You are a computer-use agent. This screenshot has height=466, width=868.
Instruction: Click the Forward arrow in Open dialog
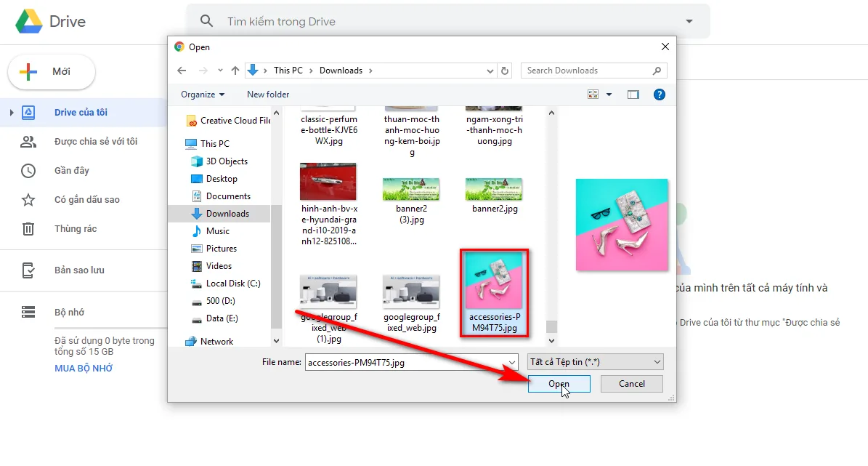[203, 71]
